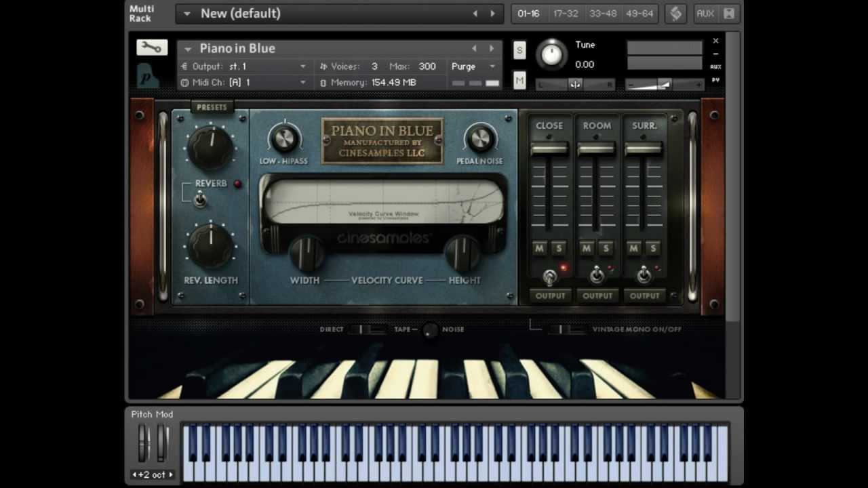
Task: Mute the Surr. mic channel
Action: [633, 249]
